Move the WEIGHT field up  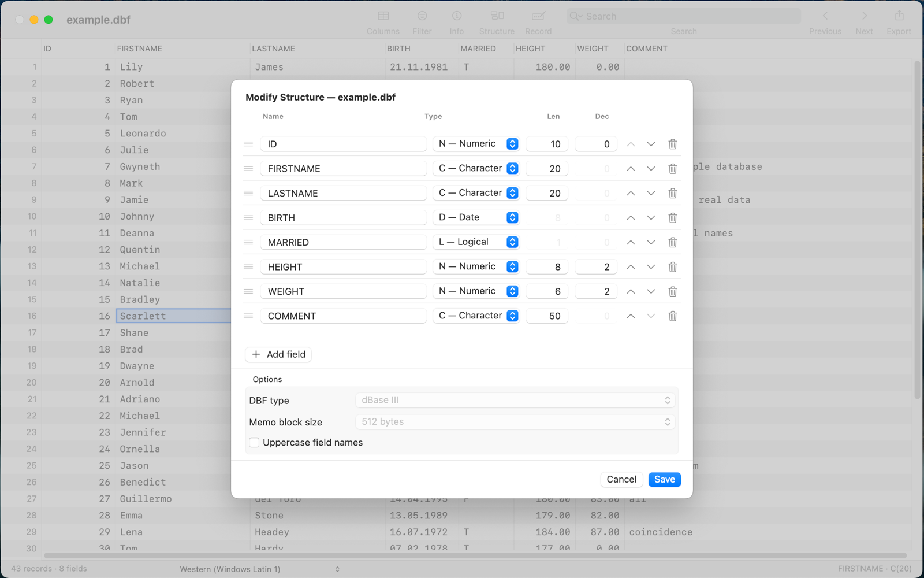point(631,291)
